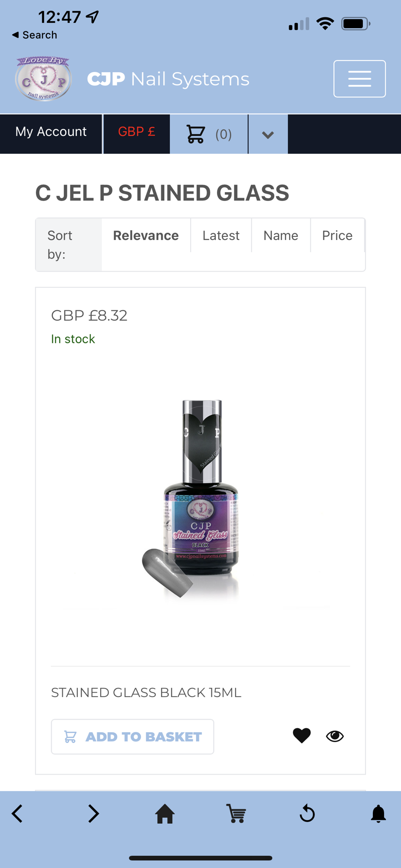Add product to wishlist with heart icon

point(302,736)
